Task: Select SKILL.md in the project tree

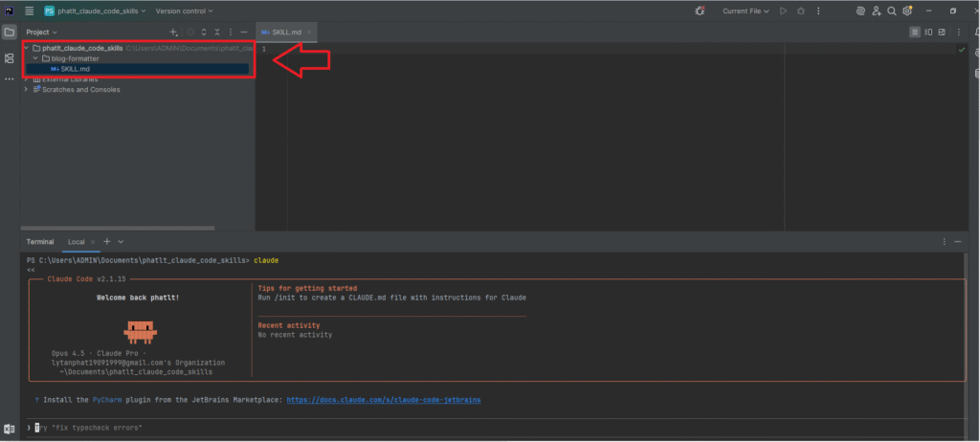Action: (x=75, y=69)
